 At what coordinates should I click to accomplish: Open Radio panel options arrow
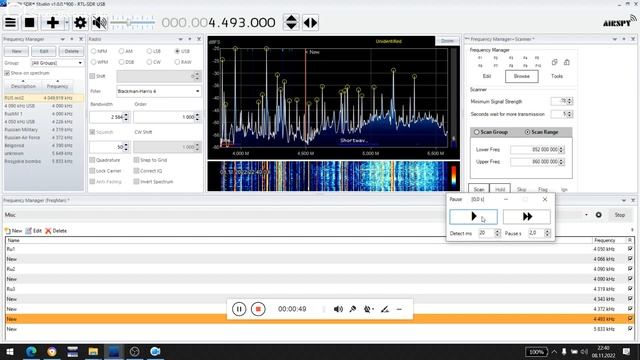(180, 39)
